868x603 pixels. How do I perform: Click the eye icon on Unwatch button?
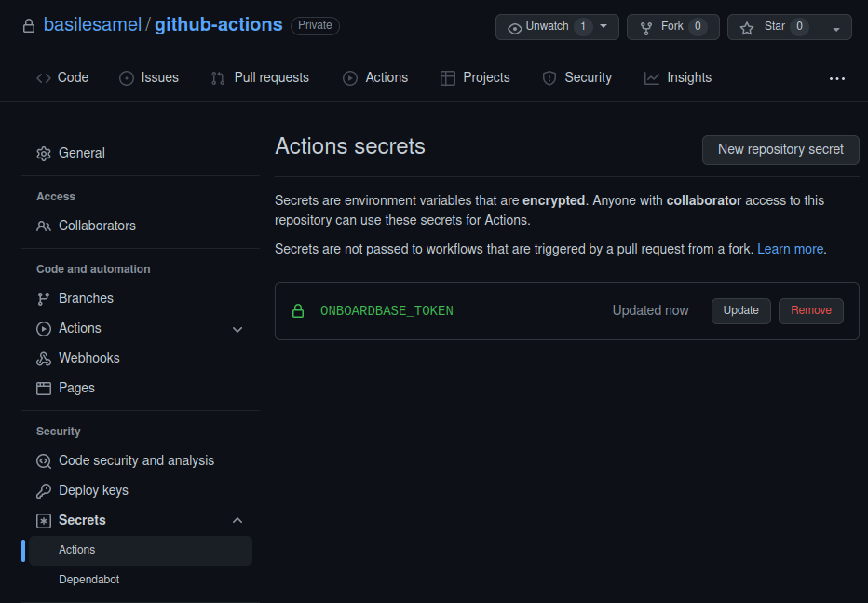click(x=514, y=28)
